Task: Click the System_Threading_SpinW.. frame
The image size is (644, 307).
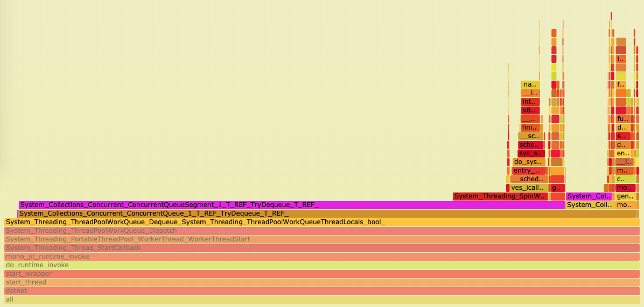Action: (x=500, y=196)
